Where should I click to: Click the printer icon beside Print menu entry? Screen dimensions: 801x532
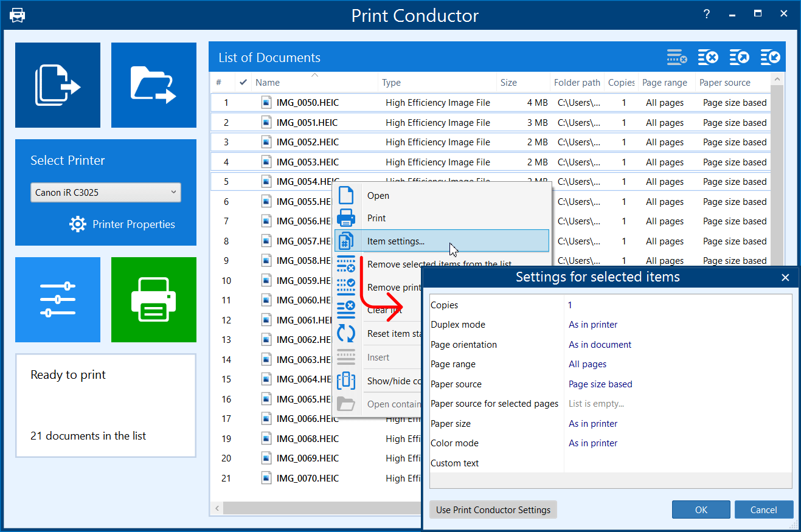[x=345, y=218]
